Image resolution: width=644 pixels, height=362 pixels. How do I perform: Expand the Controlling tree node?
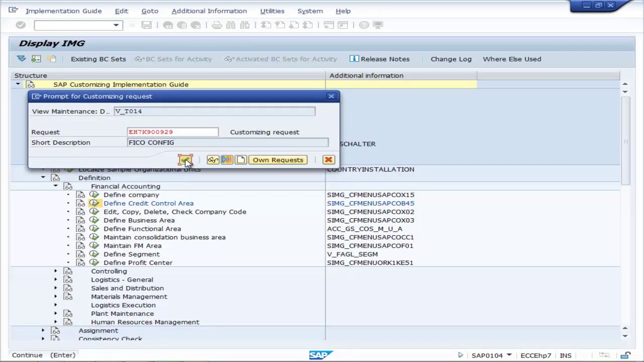coord(55,271)
